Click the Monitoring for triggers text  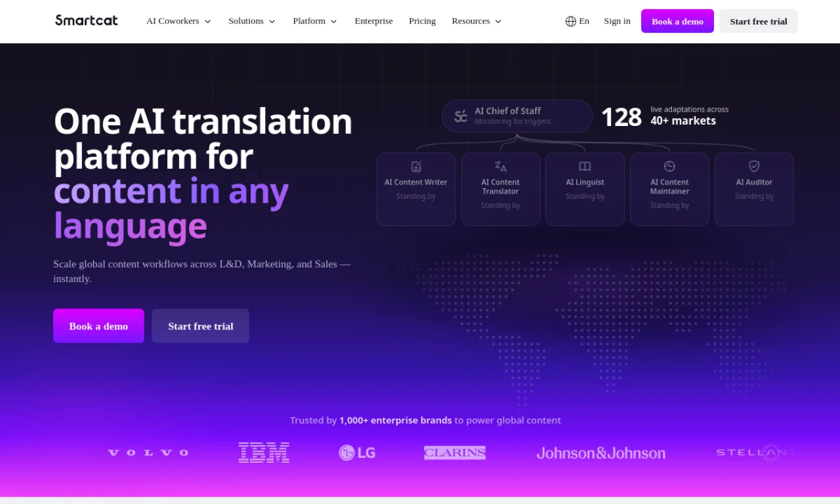513,121
